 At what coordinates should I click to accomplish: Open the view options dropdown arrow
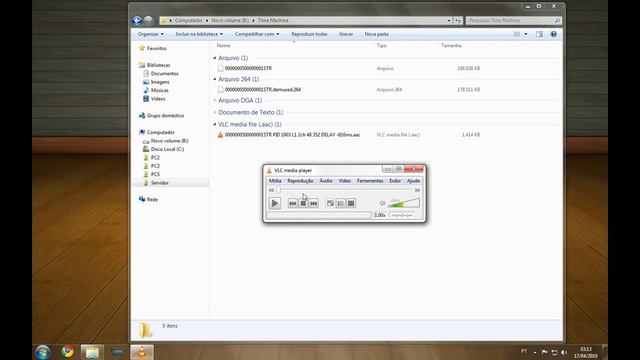pos(526,34)
